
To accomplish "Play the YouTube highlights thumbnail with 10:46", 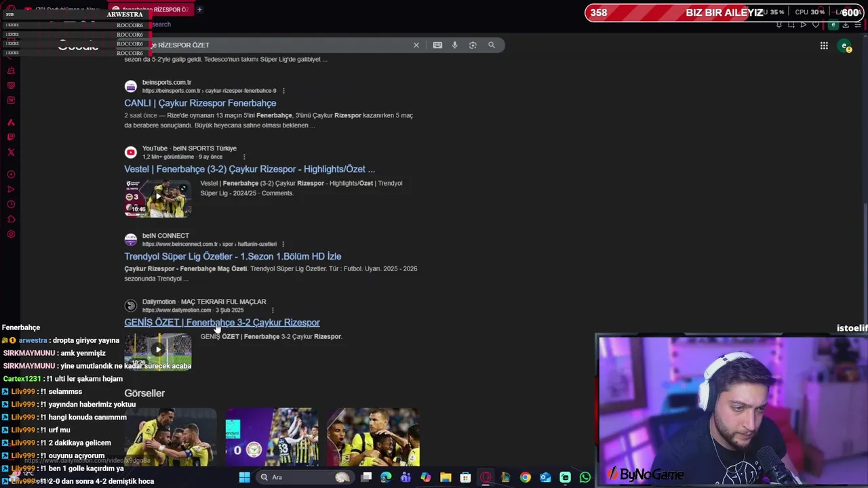I will pos(157,198).
